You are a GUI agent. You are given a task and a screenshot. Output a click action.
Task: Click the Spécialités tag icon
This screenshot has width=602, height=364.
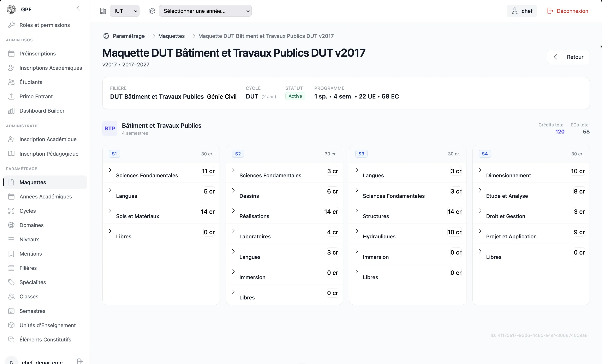pyautogui.click(x=11, y=282)
